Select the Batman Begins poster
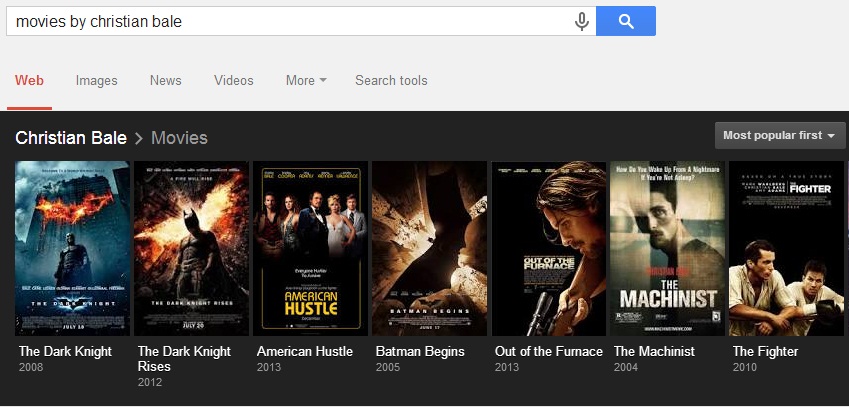Image resolution: width=849 pixels, height=408 pixels. pos(429,248)
